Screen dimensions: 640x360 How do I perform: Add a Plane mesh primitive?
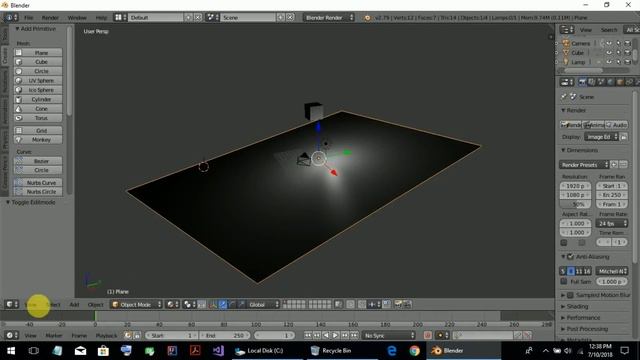point(38,53)
